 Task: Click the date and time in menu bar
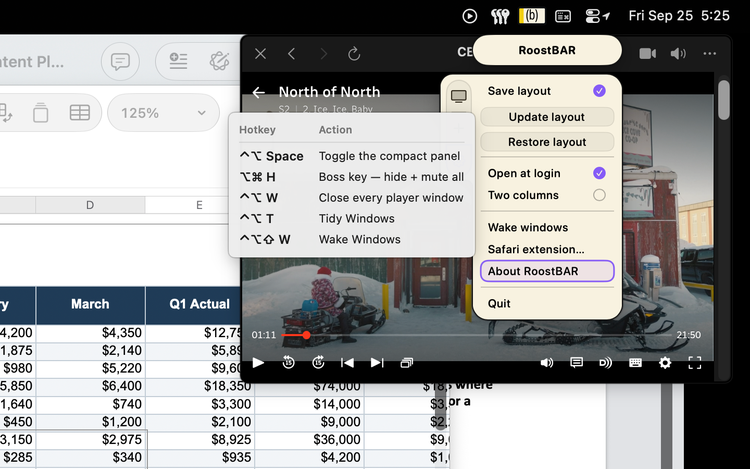point(679,16)
